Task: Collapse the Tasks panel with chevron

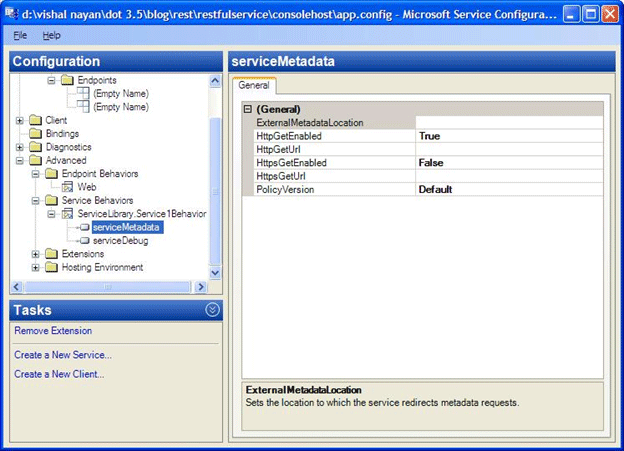Action: coord(212,310)
